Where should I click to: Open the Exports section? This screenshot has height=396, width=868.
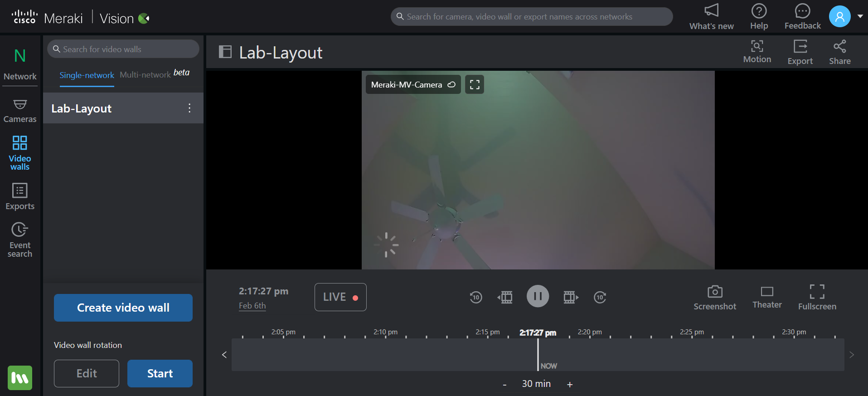(20, 197)
